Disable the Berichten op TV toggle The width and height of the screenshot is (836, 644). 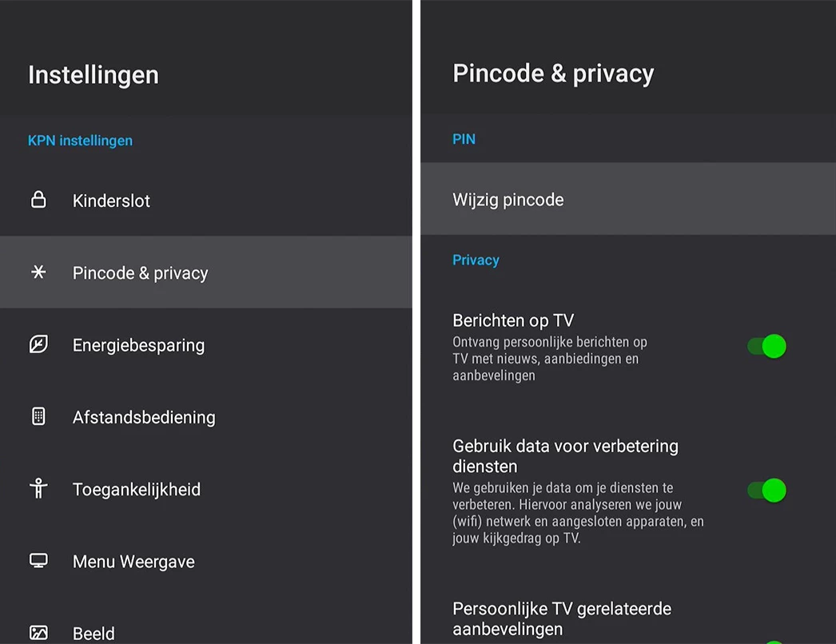tap(766, 346)
